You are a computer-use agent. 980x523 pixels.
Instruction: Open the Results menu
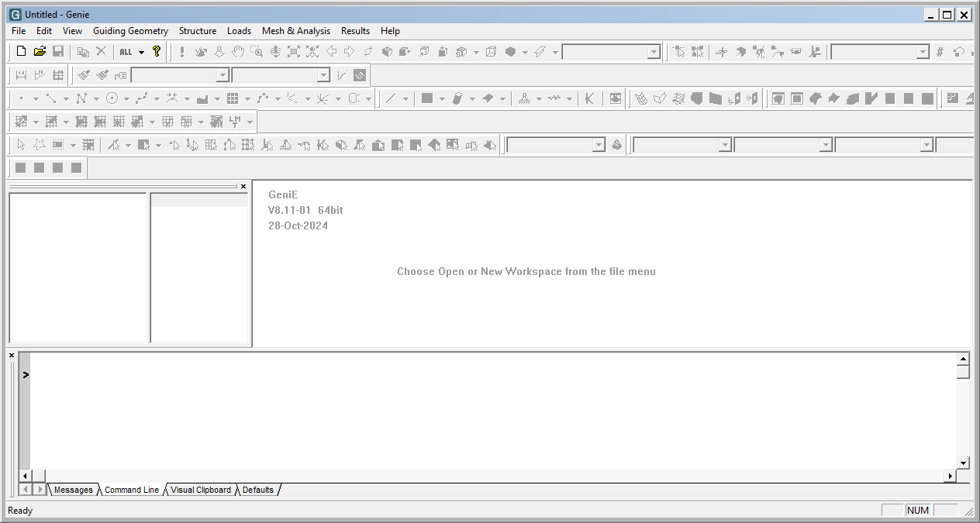pyautogui.click(x=355, y=31)
